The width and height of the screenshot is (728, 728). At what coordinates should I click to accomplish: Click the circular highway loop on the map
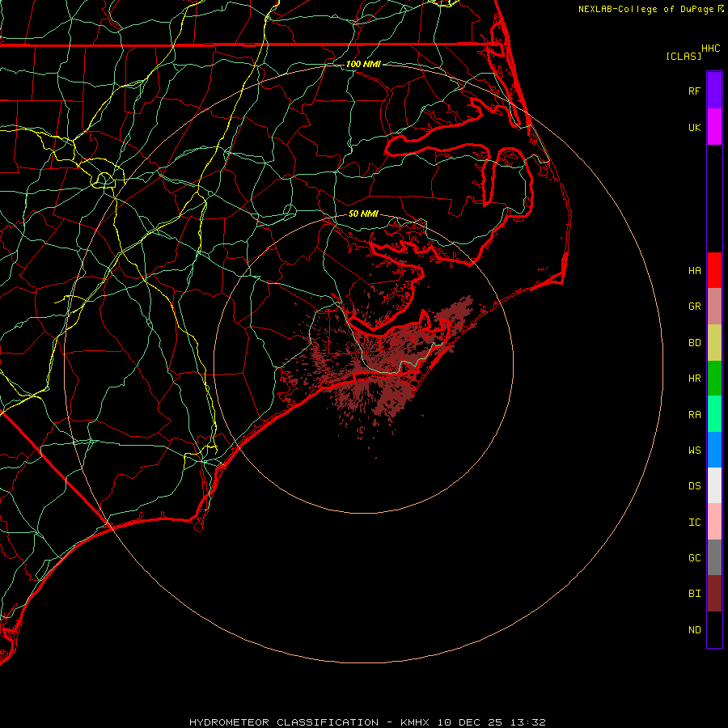point(104,180)
